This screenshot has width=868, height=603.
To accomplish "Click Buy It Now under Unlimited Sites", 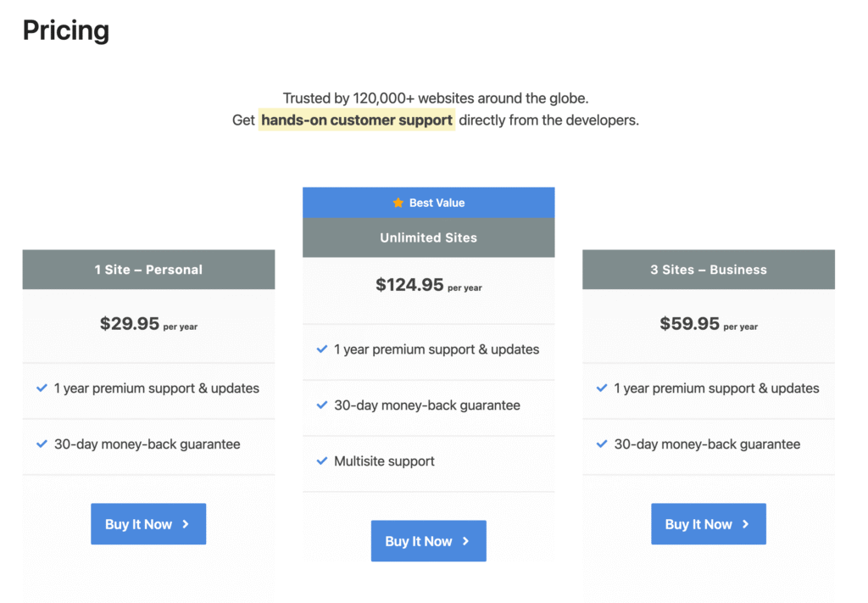I will pos(428,540).
